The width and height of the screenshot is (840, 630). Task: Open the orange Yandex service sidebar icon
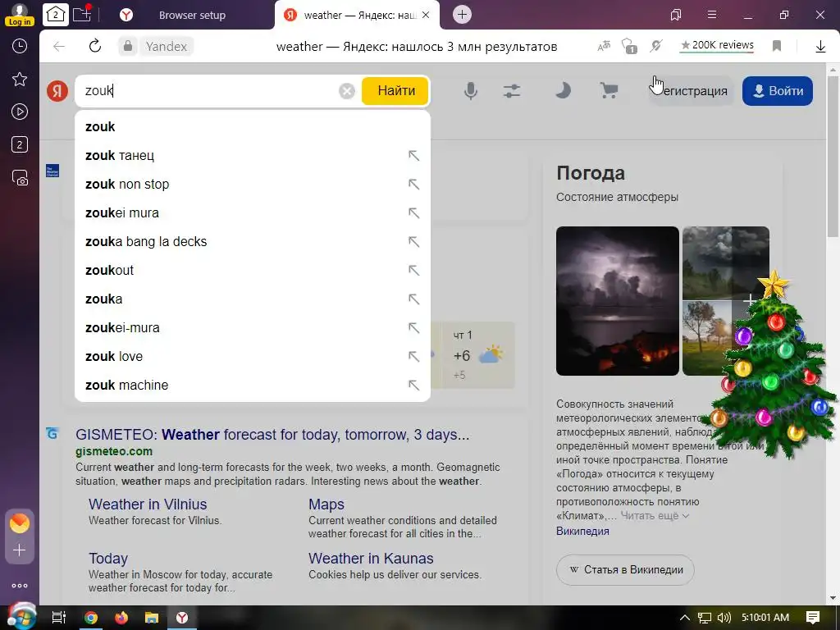tap(20, 523)
